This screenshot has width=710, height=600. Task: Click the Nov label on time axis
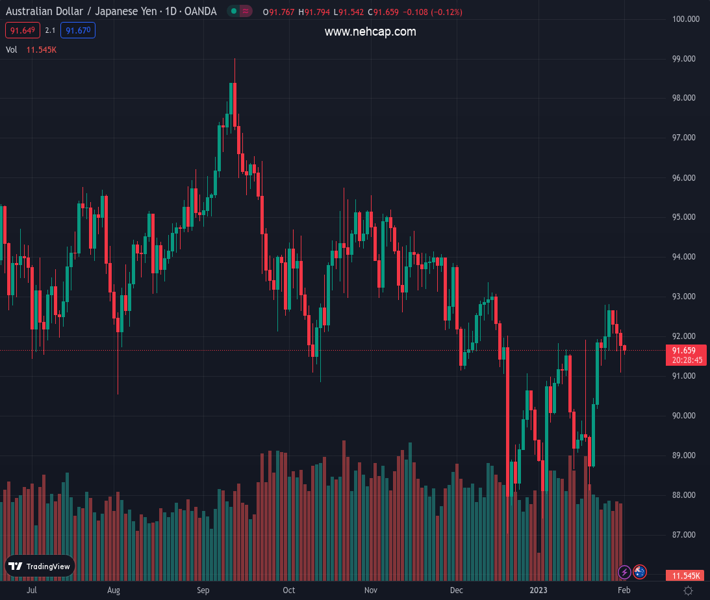370,591
